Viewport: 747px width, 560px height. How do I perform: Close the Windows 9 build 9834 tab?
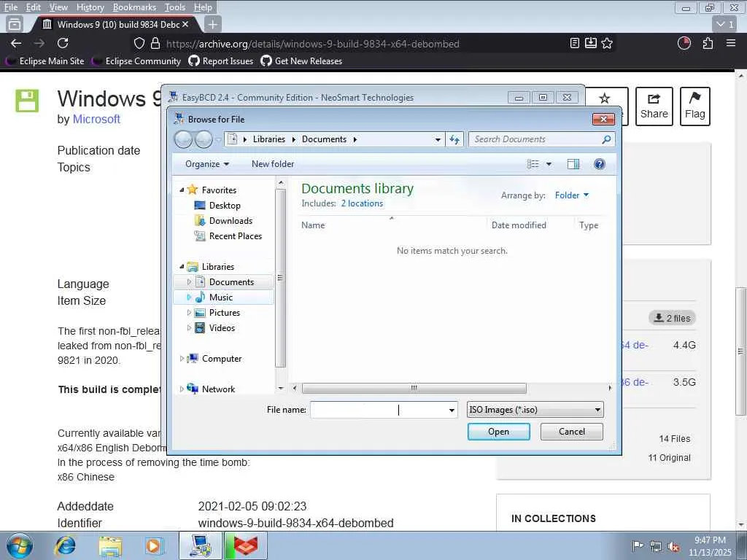click(x=185, y=24)
